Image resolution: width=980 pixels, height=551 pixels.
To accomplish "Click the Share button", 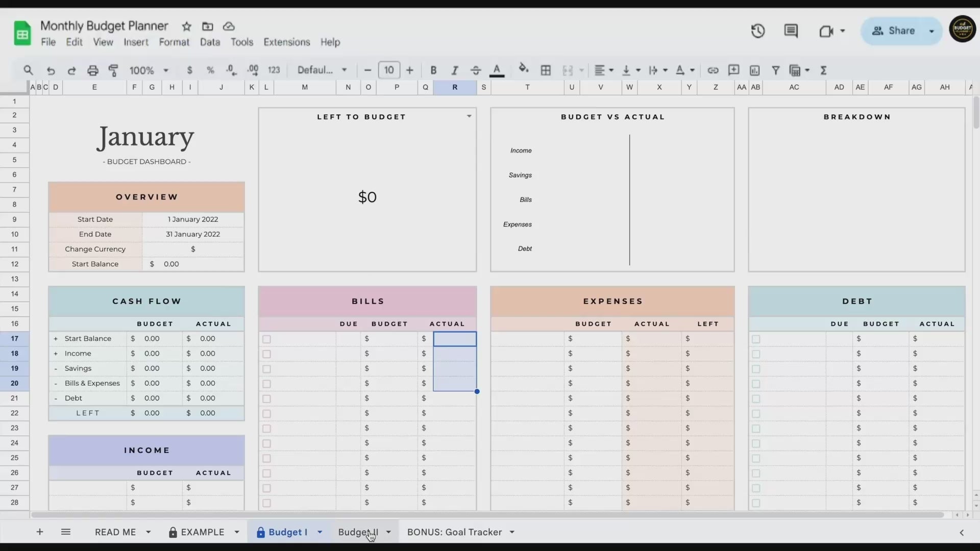I will [x=894, y=31].
